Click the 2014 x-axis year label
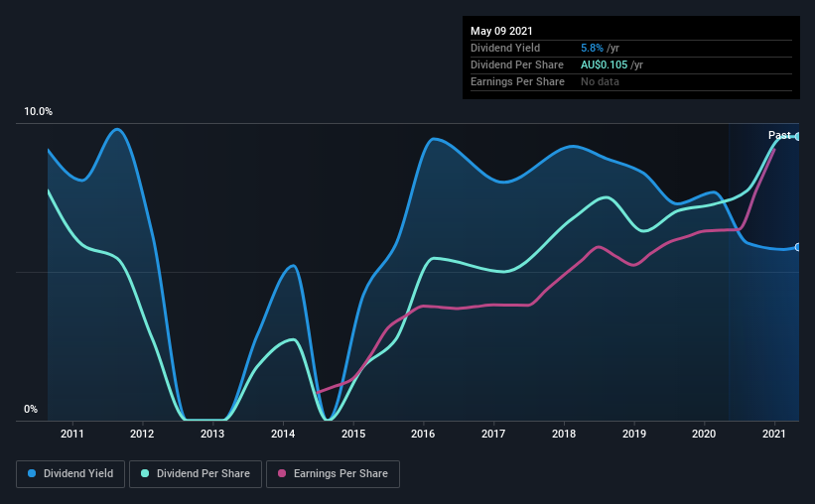The height and width of the screenshot is (504, 815). [x=283, y=434]
